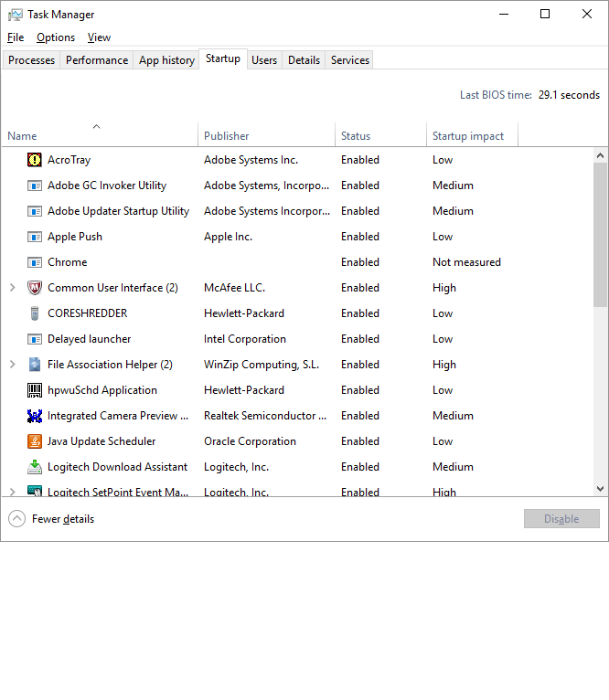Click the Delayed launcher icon
The height and width of the screenshot is (700, 609).
pyautogui.click(x=35, y=339)
